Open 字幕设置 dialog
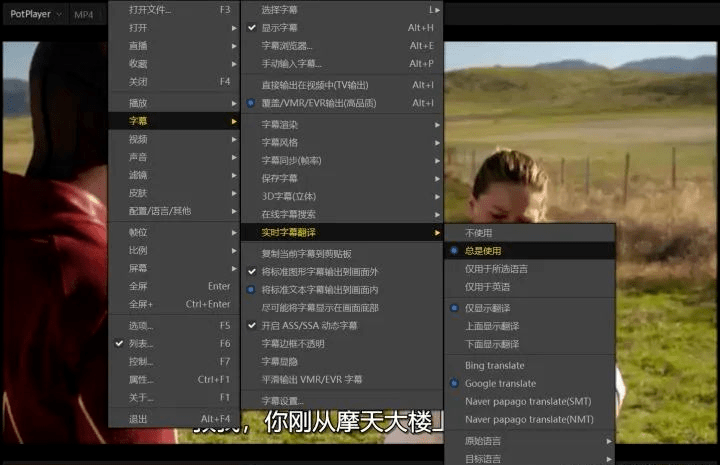 (342, 401)
